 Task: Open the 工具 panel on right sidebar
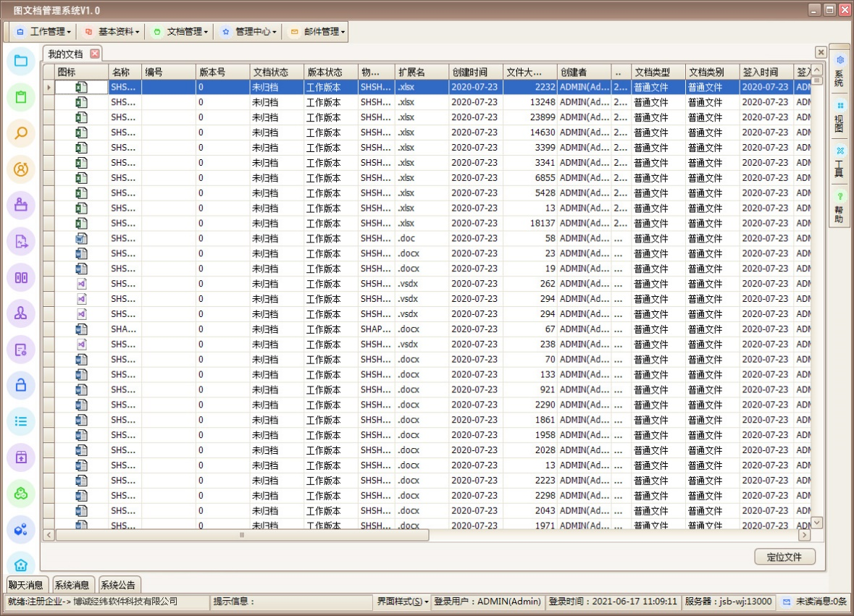(840, 161)
